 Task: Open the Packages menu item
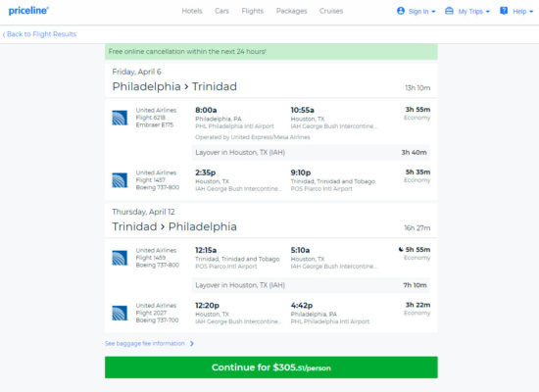tap(291, 11)
